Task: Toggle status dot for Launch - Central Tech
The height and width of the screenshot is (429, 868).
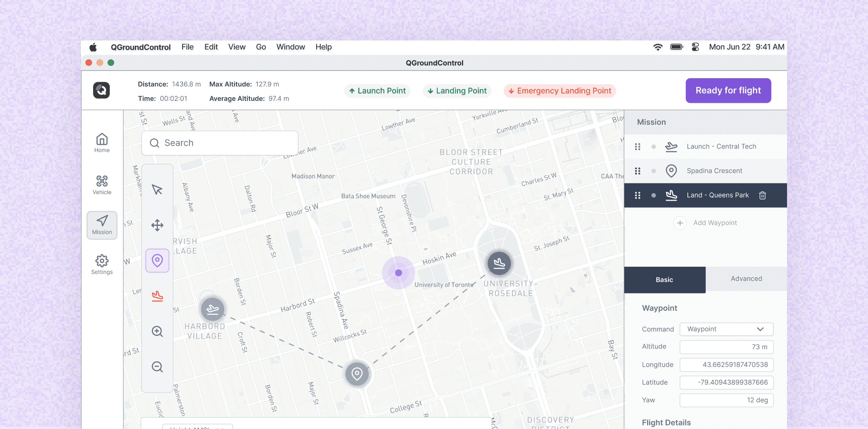Action: [x=653, y=147]
